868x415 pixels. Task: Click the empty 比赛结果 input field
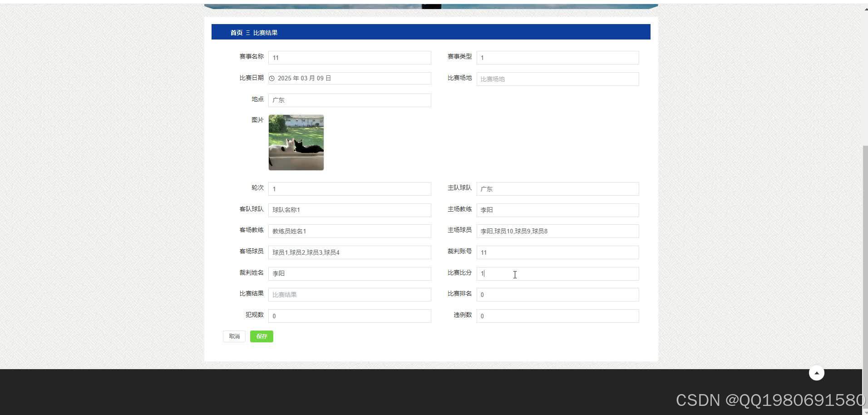click(x=350, y=294)
